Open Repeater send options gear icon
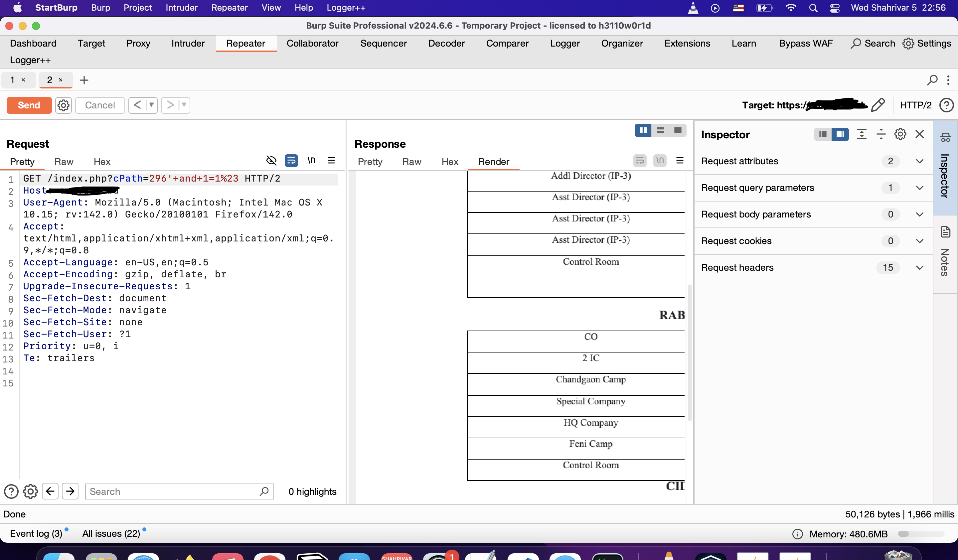Screen dimensions: 958x560 coord(64,105)
